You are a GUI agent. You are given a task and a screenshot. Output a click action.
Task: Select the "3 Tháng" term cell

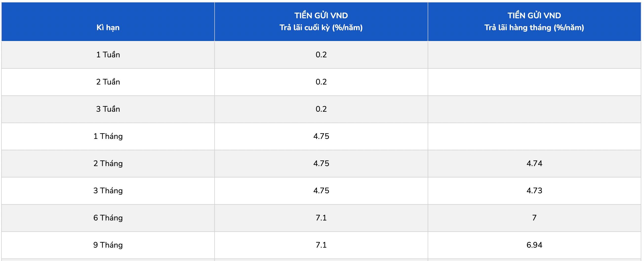[x=108, y=191]
